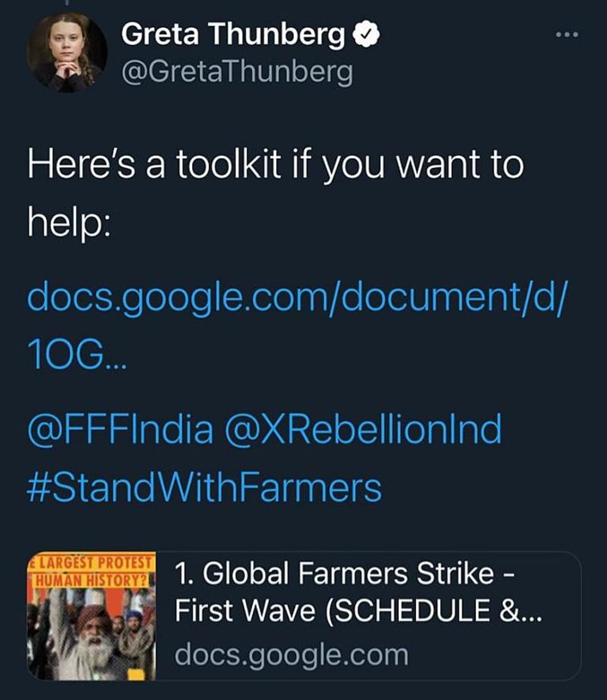Open Greta Thunberg's profile picture

click(67, 53)
